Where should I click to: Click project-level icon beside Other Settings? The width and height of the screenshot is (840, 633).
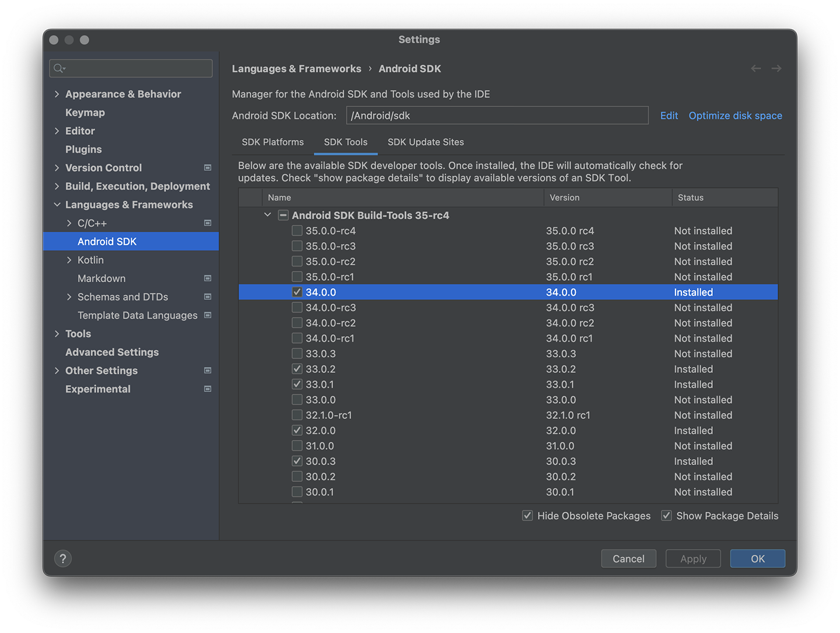tap(208, 370)
